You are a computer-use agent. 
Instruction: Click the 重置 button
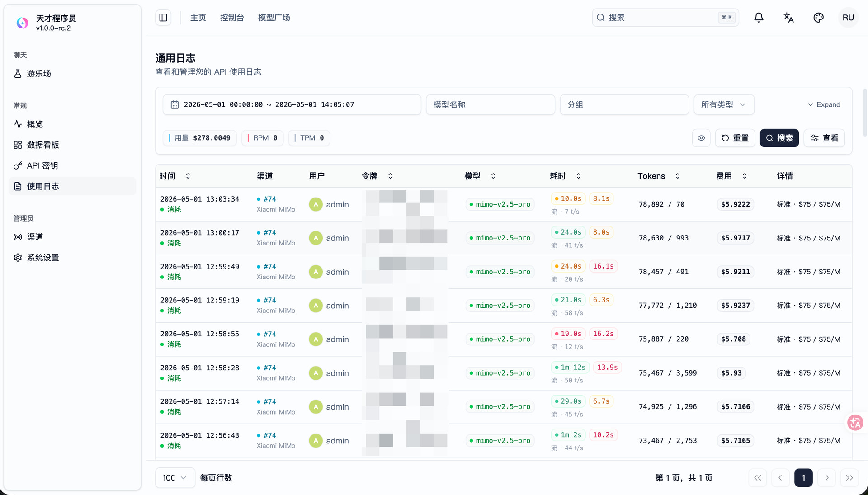(x=735, y=138)
